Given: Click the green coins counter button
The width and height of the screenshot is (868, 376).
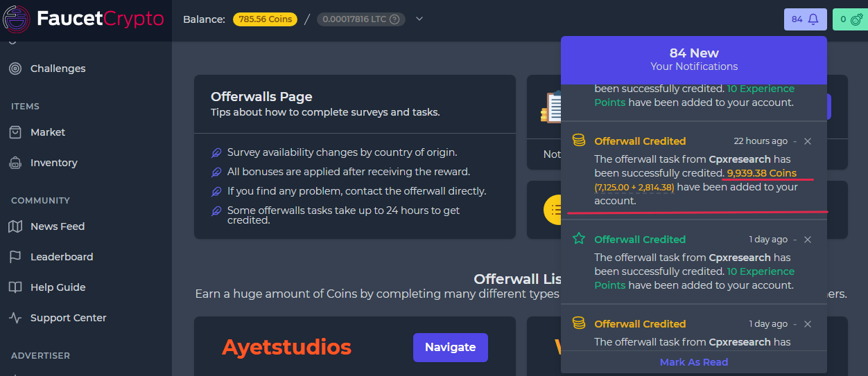Looking at the screenshot, I should (850, 19).
